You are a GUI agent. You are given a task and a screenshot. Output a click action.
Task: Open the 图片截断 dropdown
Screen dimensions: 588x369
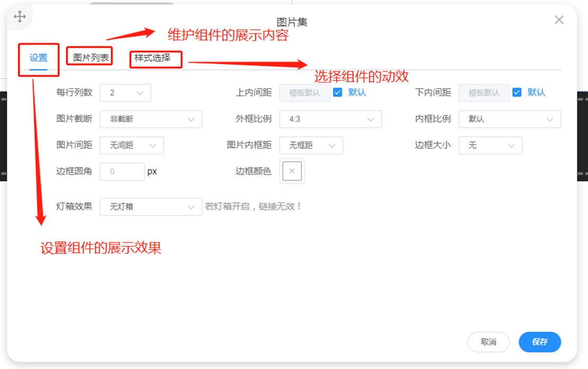pyautogui.click(x=151, y=119)
